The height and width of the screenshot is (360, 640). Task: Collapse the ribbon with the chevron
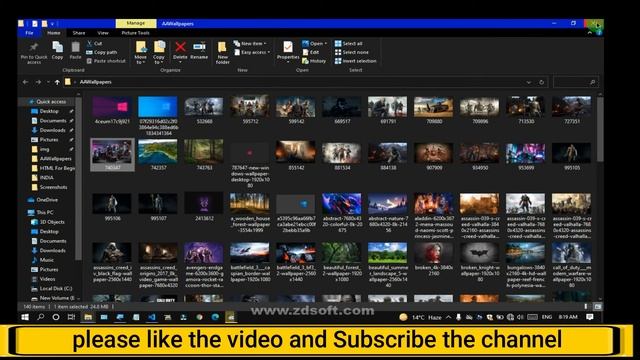pyautogui.click(x=590, y=33)
